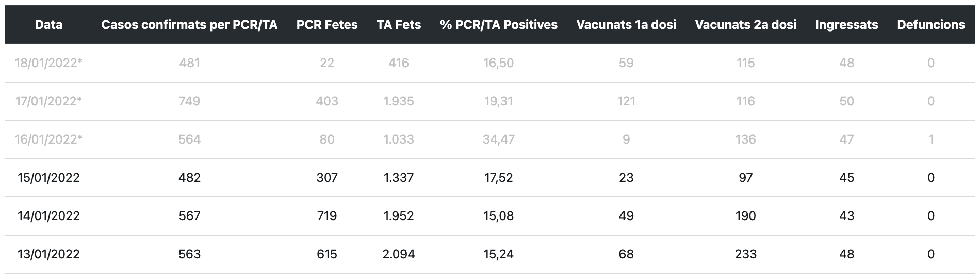This screenshot has height=279, width=980.
Task: Click the 18/01/2022* date cell
Action: click(x=48, y=63)
